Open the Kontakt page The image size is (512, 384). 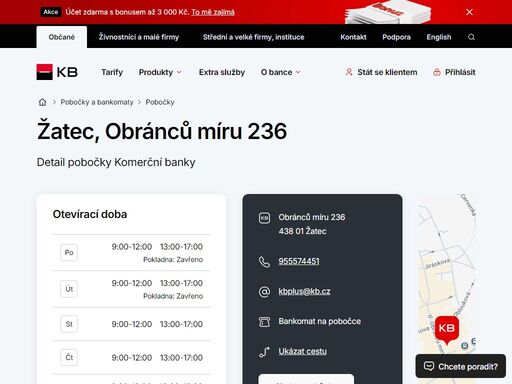pyautogui.click(x=353, y=37)
